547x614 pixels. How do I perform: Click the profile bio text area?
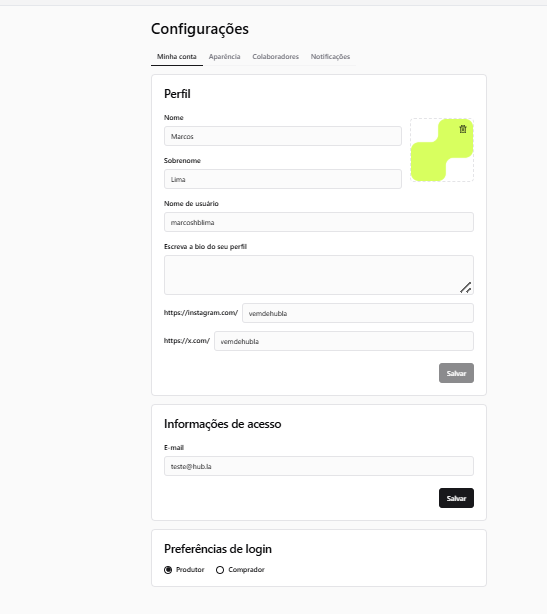click(x=319, y=275)
